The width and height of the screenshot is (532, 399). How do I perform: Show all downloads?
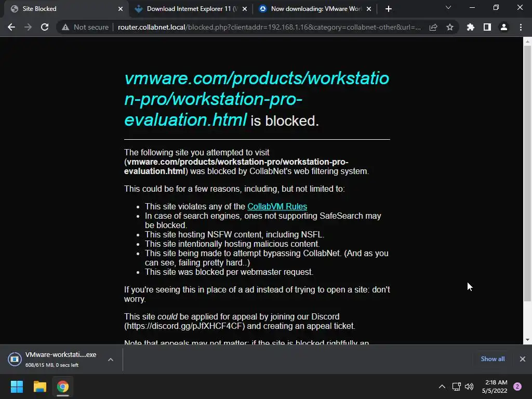493,359
